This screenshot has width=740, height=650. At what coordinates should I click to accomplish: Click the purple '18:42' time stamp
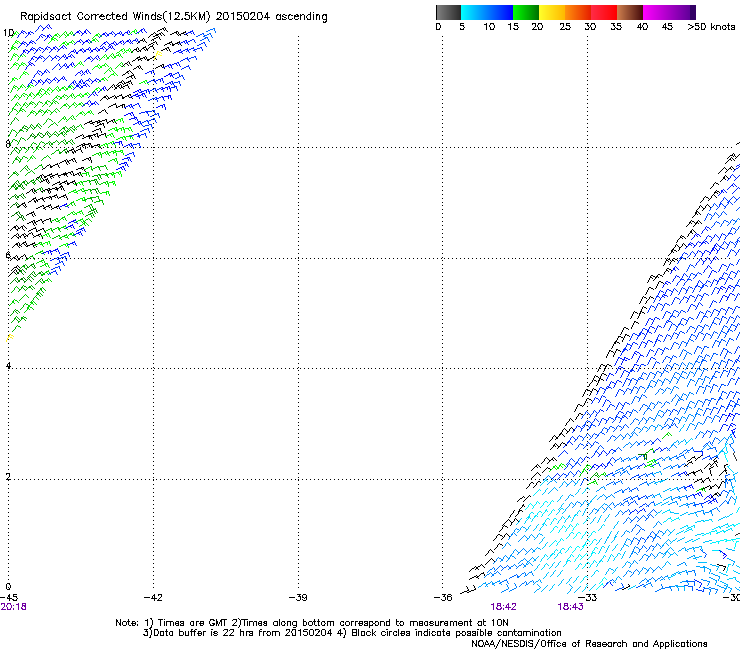coord(503,607)
